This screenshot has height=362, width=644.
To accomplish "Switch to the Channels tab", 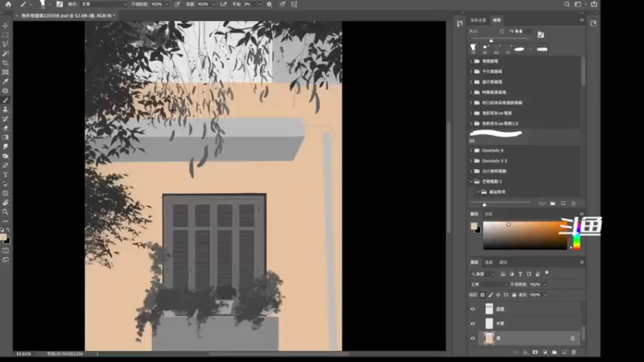I will coord(489,262).
